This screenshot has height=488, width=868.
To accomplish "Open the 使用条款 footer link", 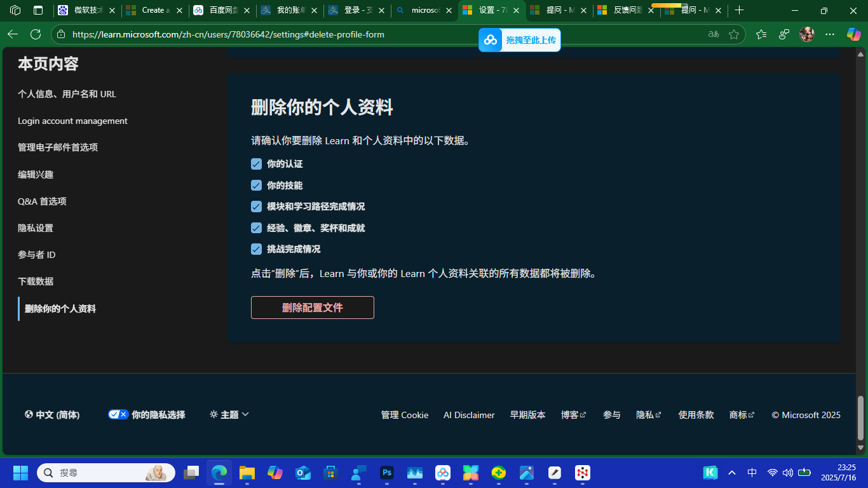I will tap(696, 415).
